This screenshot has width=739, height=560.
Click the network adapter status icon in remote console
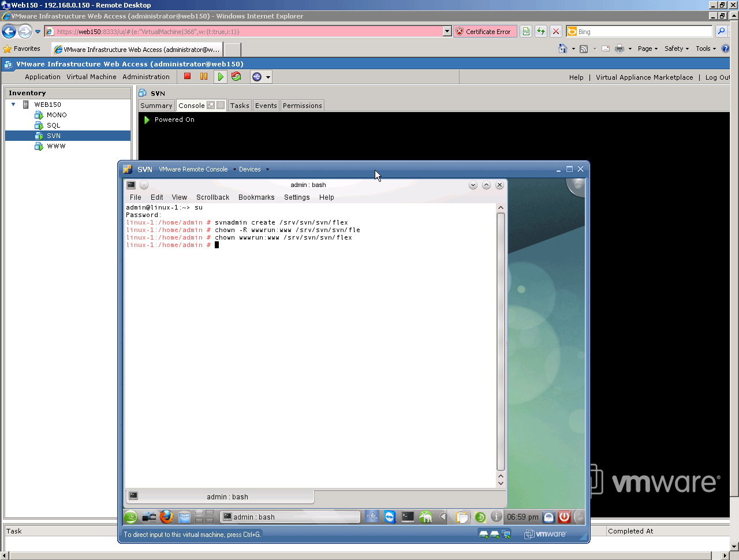[506, 534]
